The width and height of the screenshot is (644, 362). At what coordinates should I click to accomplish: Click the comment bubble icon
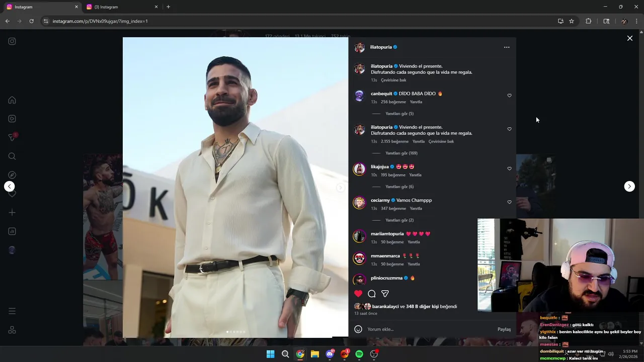[372, 294]
